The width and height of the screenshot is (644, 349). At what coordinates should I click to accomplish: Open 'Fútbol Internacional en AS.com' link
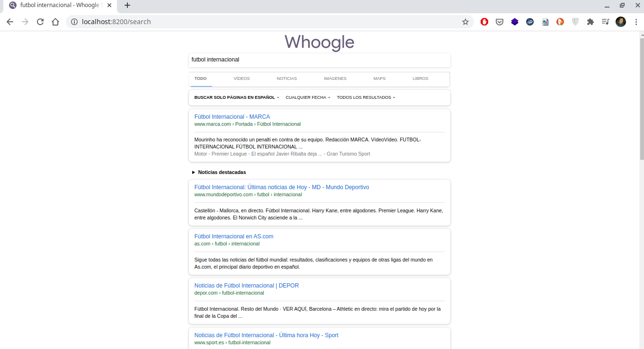(233, 236)
